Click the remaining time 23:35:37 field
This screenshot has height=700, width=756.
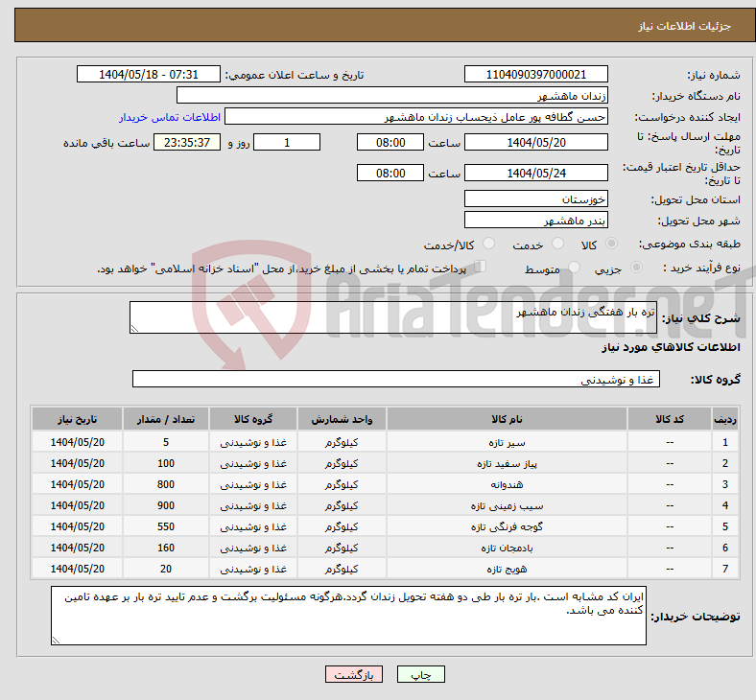pyautogui.click(x=187, y=142)
